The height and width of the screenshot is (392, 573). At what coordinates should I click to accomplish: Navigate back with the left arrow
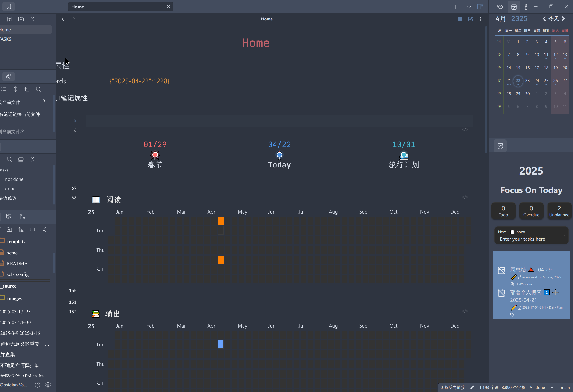click(x=64, y=19)
